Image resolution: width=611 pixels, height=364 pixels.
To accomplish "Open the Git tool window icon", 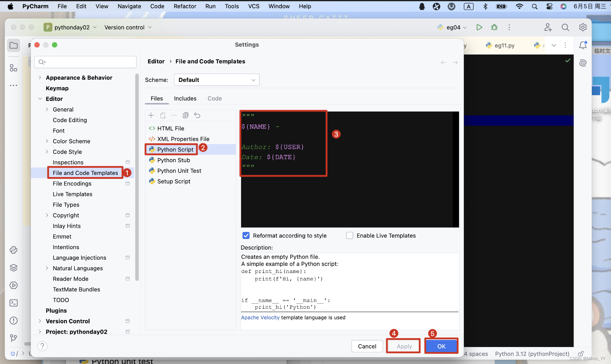I will click(13, 338).
